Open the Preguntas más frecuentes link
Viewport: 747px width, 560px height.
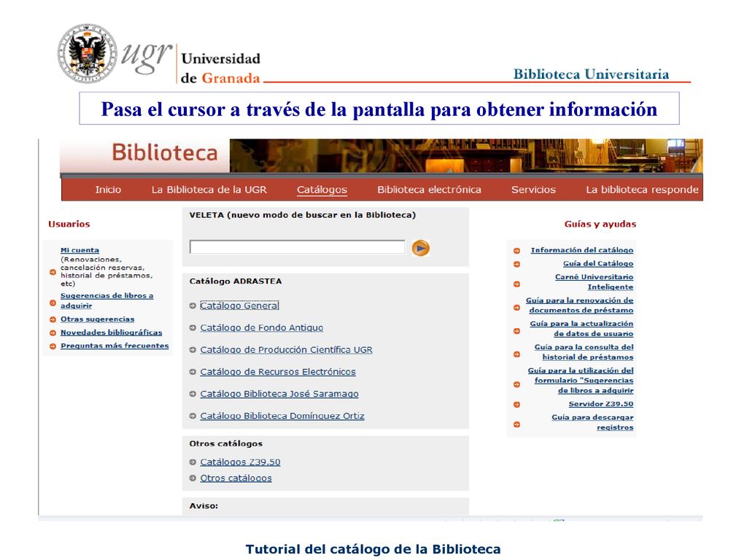pos(115,346)
